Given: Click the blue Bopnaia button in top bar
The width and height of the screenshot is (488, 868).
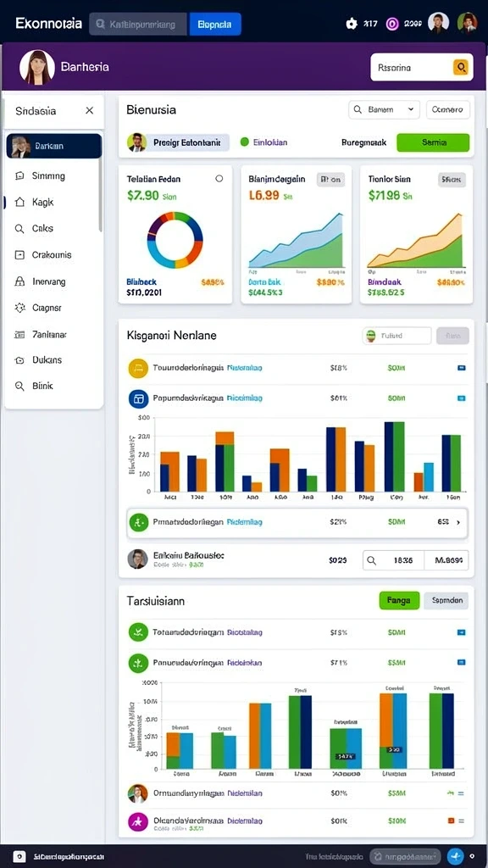Looking at the screenshot, I should (215, 25).
